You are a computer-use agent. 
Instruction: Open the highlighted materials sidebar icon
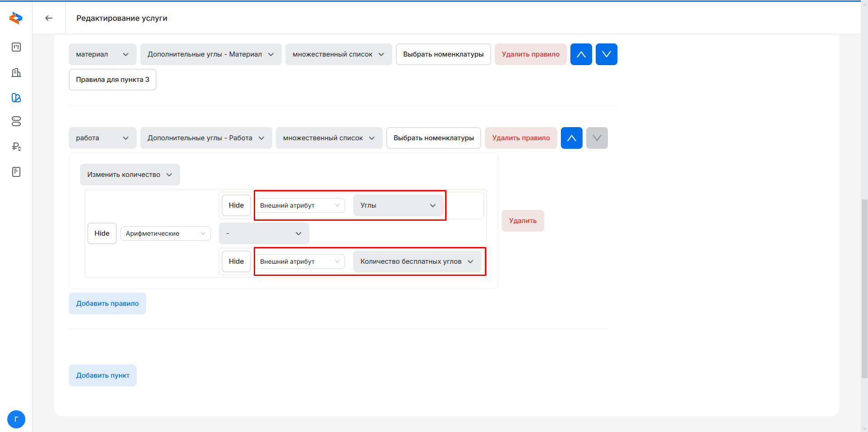pos(16,98)
